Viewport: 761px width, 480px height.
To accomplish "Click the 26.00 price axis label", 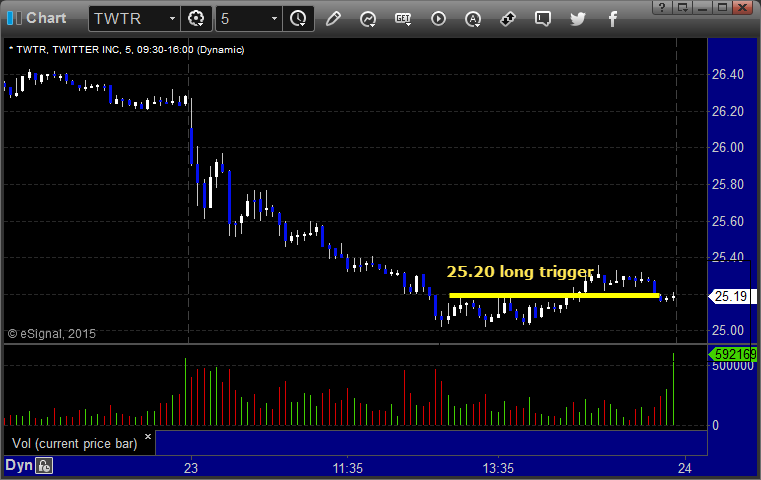I will click(728, 148).
